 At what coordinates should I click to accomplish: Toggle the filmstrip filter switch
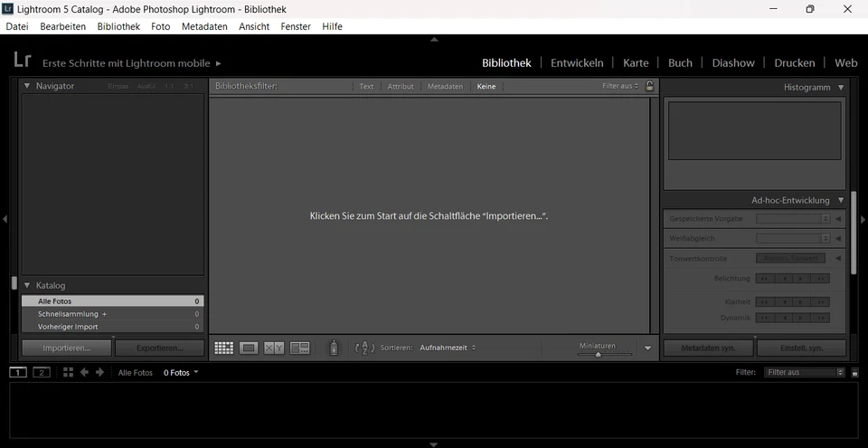854,373
